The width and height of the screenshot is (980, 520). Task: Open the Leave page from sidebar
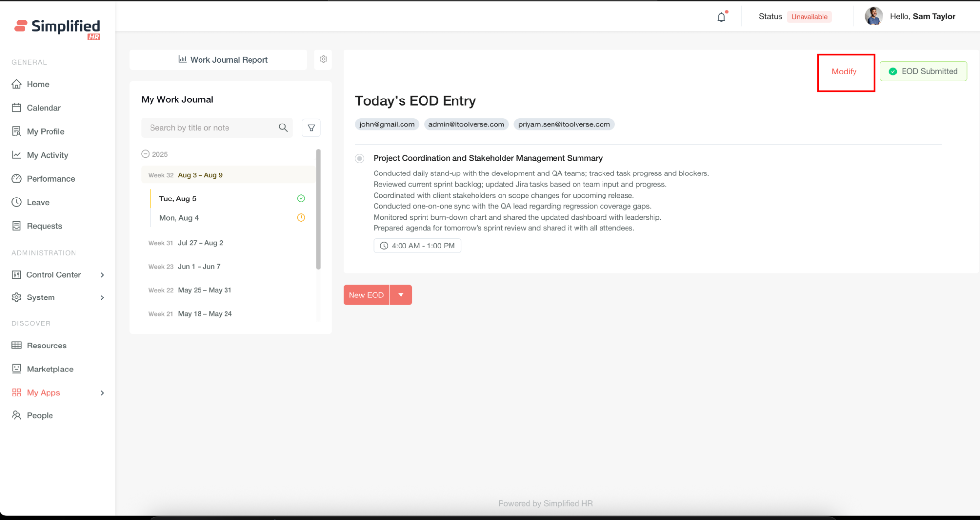click(38, 202)
